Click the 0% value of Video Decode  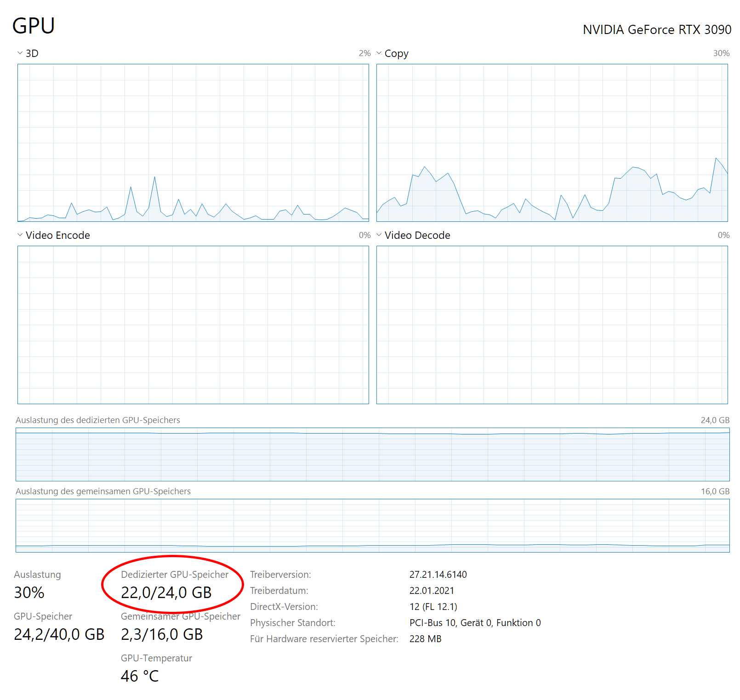pyautogui.click(x=723, y=235)
